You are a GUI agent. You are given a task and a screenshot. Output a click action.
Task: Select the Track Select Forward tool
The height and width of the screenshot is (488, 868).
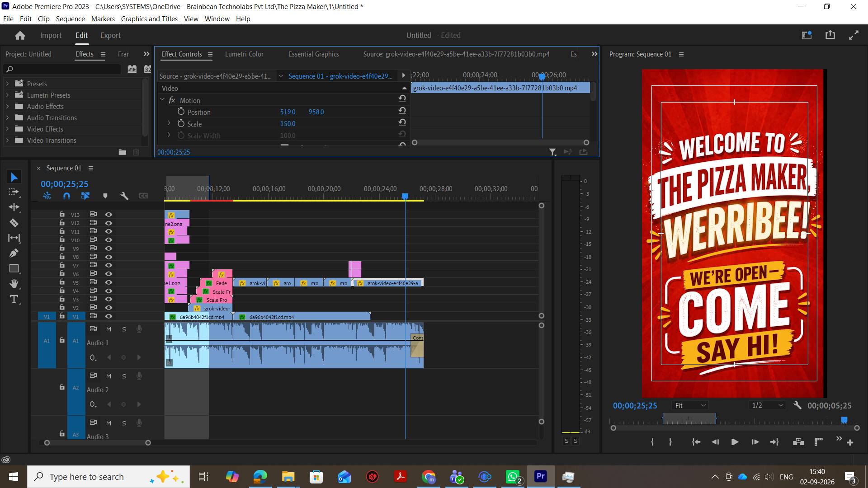pyautogui.click(x=14, y=192)
